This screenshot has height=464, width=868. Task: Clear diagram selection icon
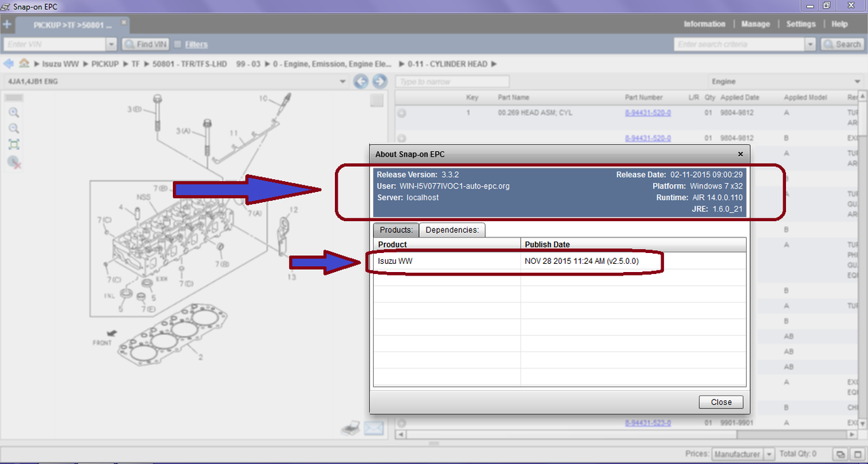(x=14, y=161)
